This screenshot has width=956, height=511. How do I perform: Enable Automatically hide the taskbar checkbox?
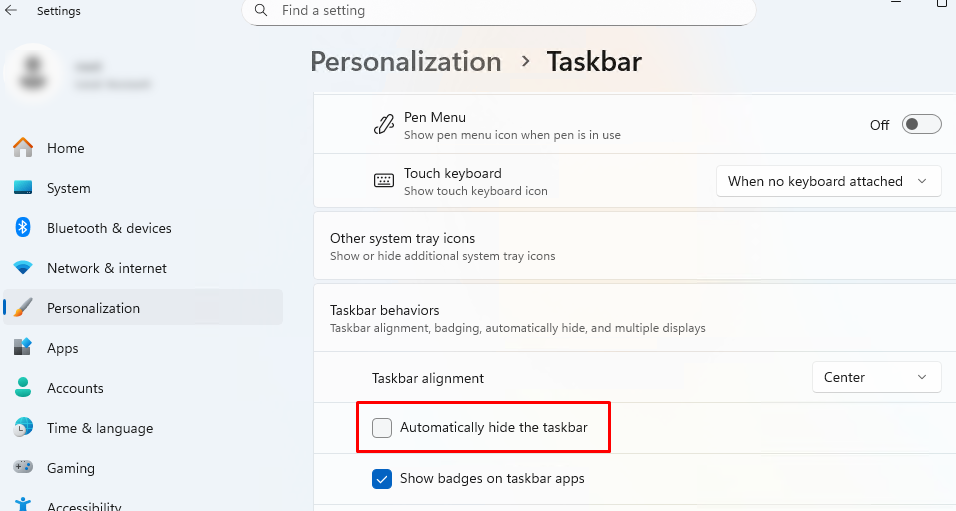(x=382, y=428)
